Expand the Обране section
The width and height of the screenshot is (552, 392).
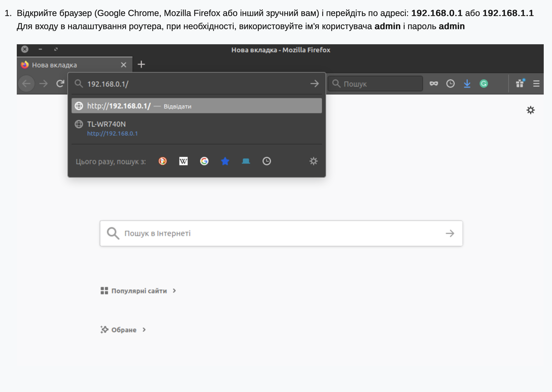[124, 330]
